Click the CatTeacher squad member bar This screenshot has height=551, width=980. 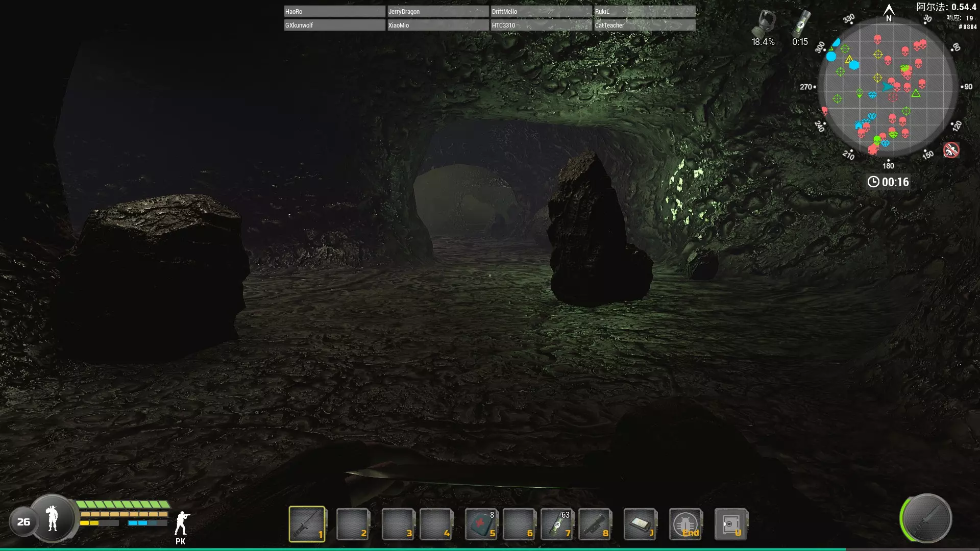(x=644, y=25)
